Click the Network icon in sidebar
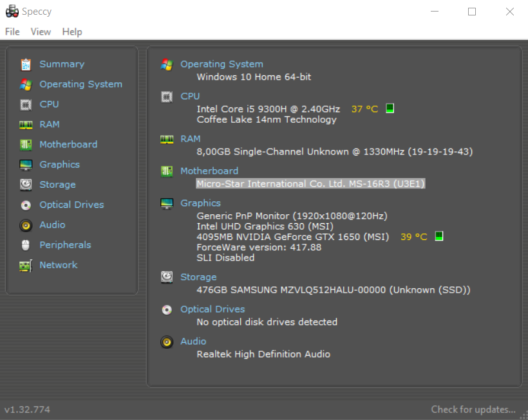 pos(26,265)
